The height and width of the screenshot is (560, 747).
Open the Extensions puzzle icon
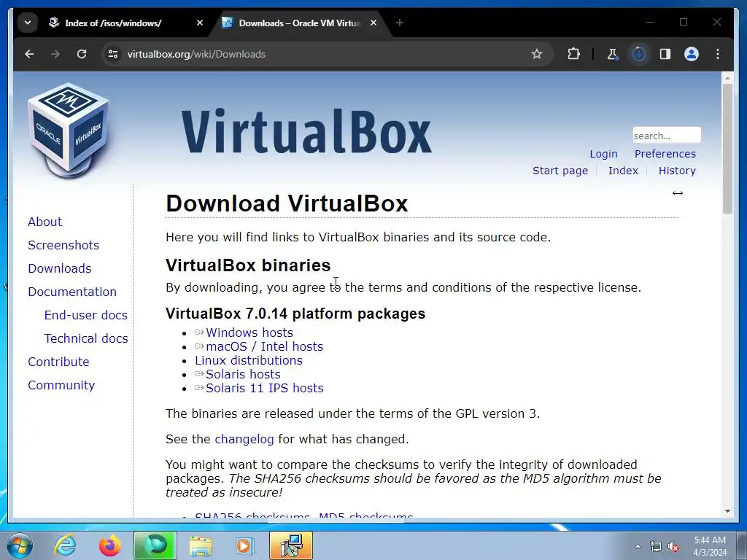574,54
